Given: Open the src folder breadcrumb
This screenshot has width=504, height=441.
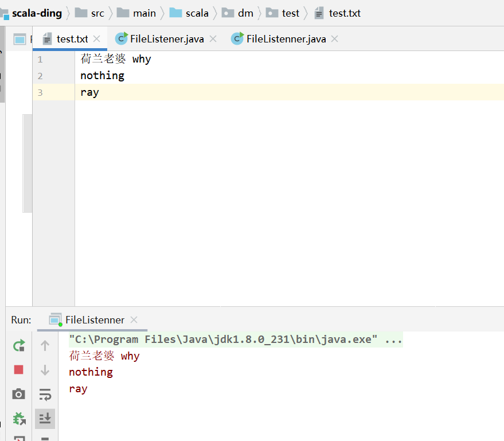Looking at the screenshot, I should point(89,13).
